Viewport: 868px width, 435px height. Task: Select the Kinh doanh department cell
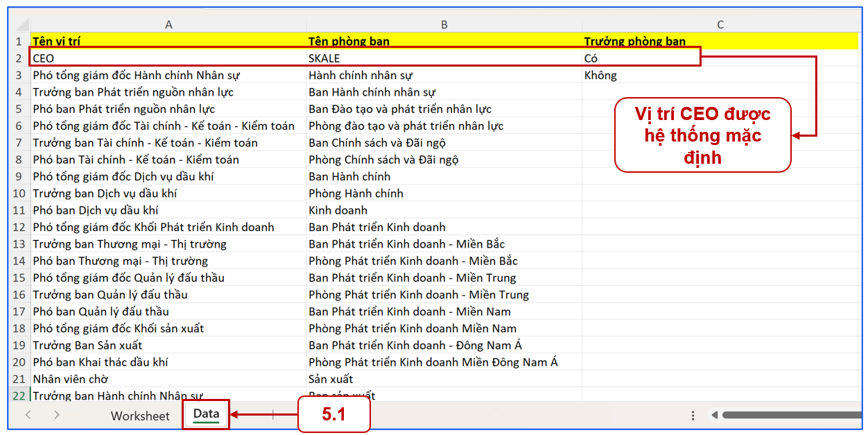(444, 210)
